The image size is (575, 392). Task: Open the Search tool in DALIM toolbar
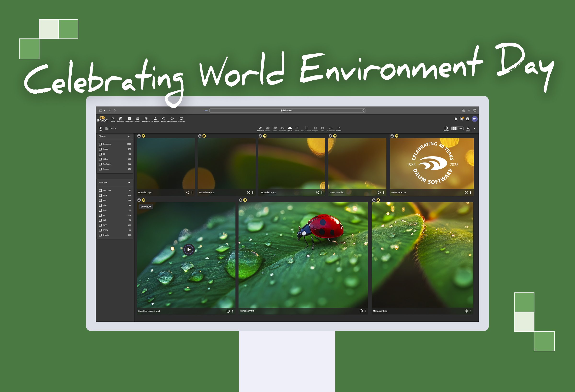click(113, 119)
